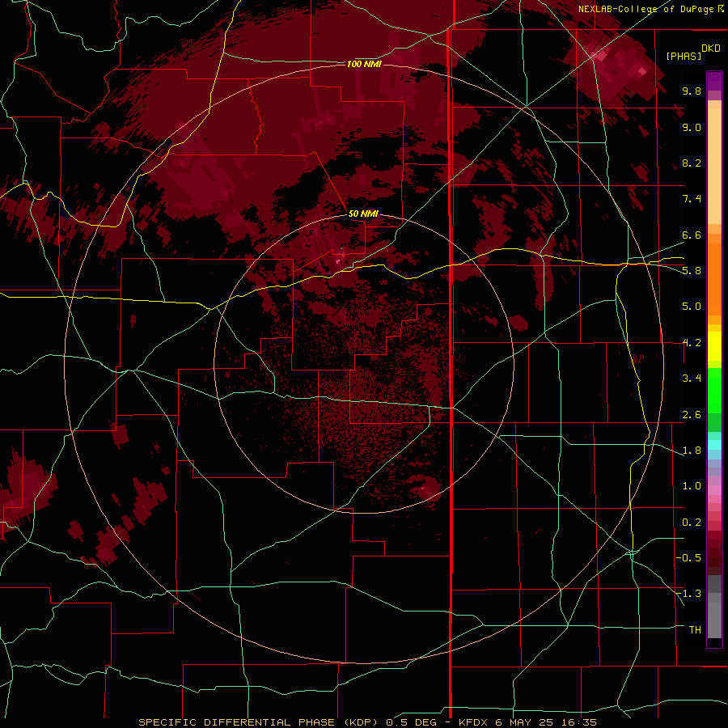Viewport: 728px width, 728px height.
Task: Click the 6.6 color scale value
Action: (692, 235)
